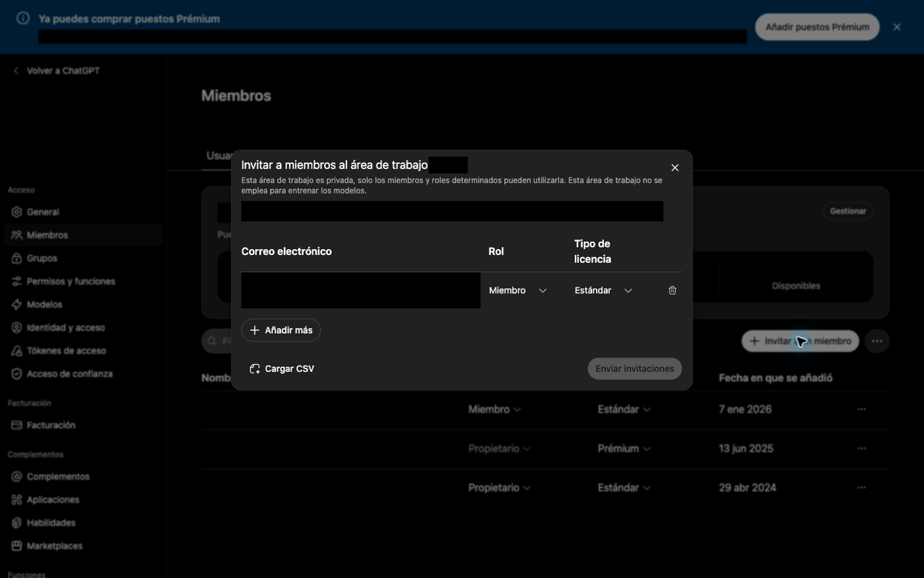Click the Habilidades sidebar icon
The image size is (924, 578).
click(x=16, y=523)
